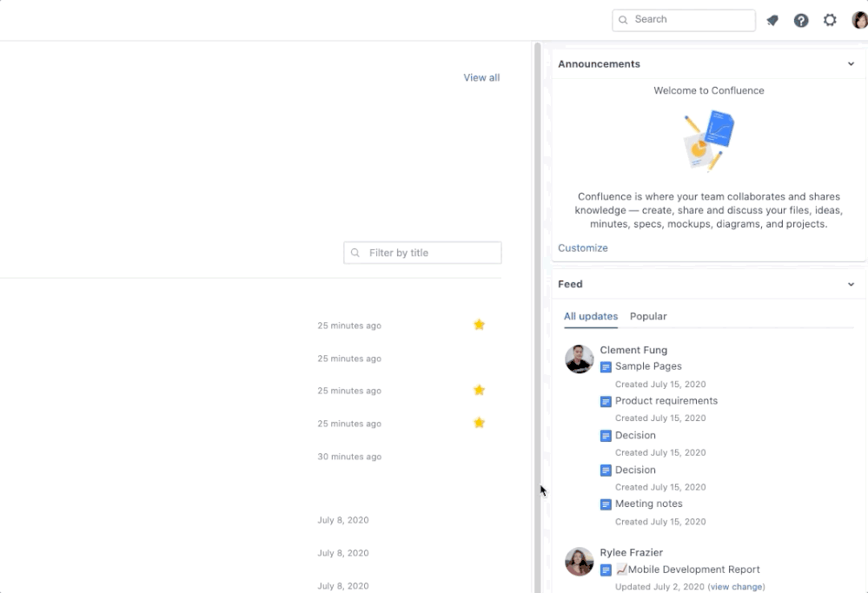Switch to the All updates tab
This screenshot has width=868, height=593.
[x=591, y=316]
